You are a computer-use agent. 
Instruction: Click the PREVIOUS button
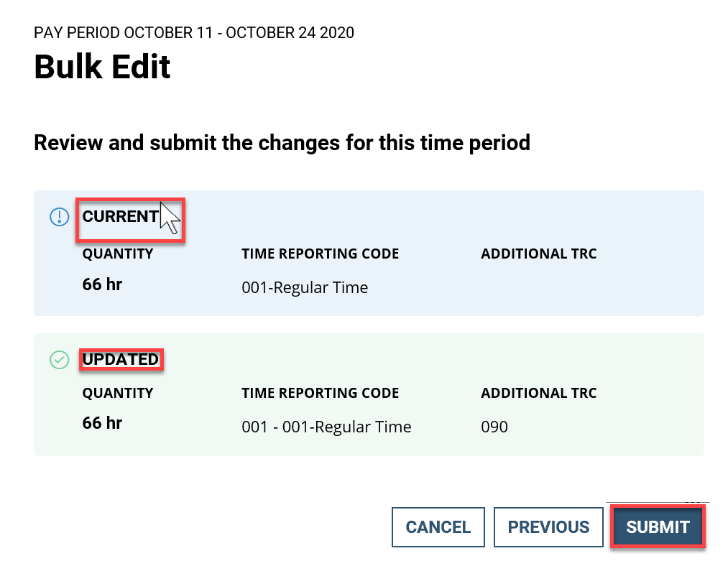click(x=548, y=526)
